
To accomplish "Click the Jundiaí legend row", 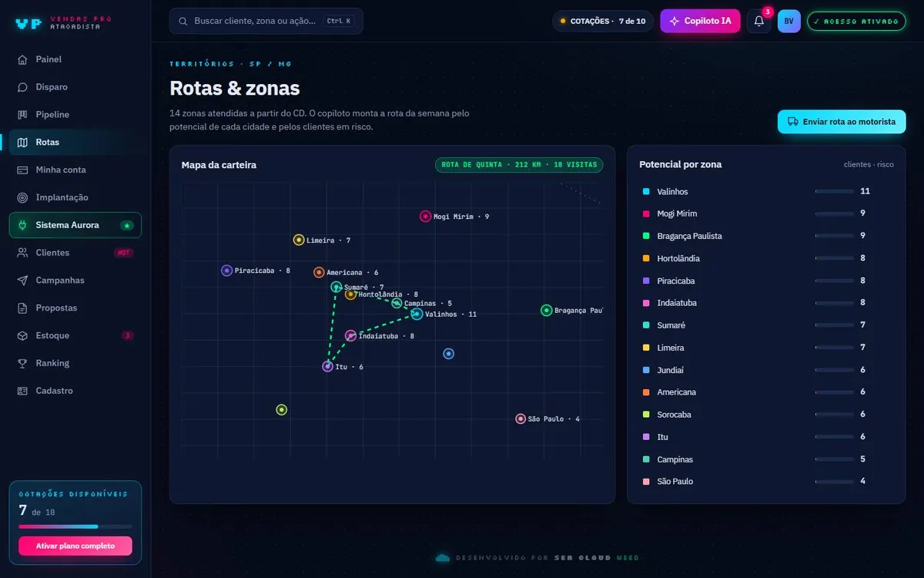I will coord(766,370).
